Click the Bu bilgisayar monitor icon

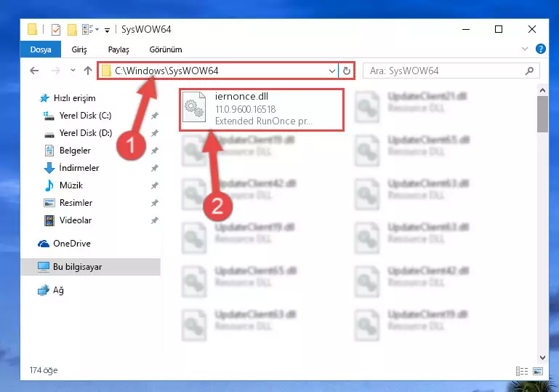click(44, 267)
